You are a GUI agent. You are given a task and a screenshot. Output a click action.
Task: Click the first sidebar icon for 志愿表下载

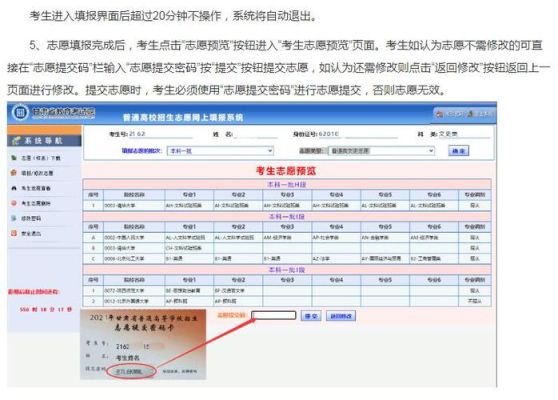tap(14, 158)
